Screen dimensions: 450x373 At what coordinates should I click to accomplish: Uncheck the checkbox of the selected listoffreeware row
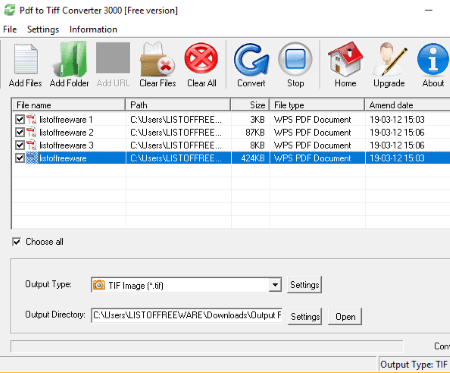coord(20,158)
